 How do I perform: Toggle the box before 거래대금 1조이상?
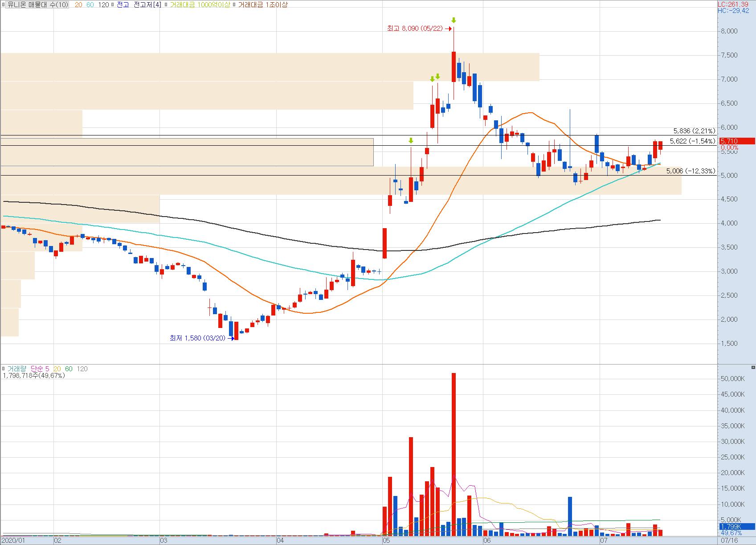pyautogui.click(x=235, y=4)
